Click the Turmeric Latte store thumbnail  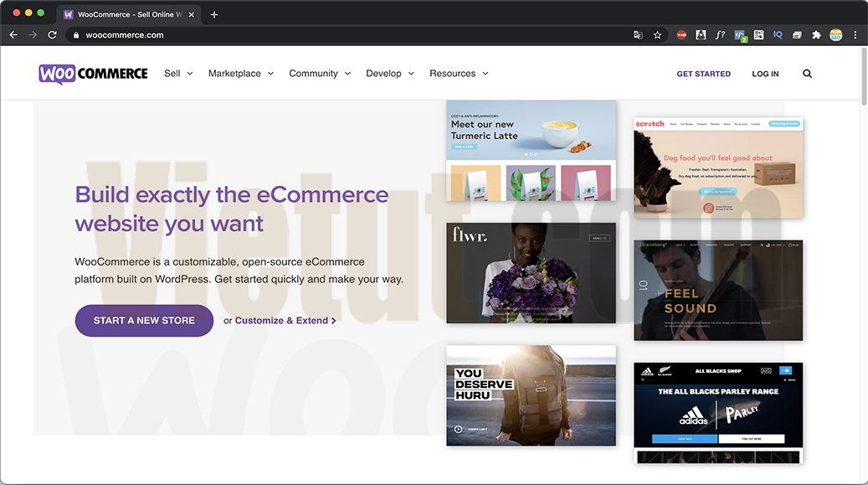(x=531, y=151)
